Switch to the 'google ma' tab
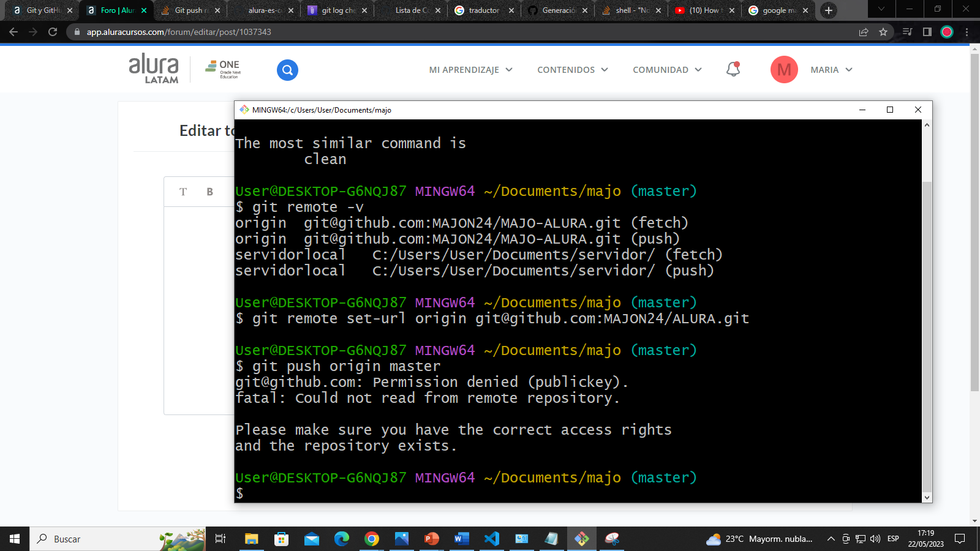This screenshot has height=551, width=980. click(x=778, y=10)
